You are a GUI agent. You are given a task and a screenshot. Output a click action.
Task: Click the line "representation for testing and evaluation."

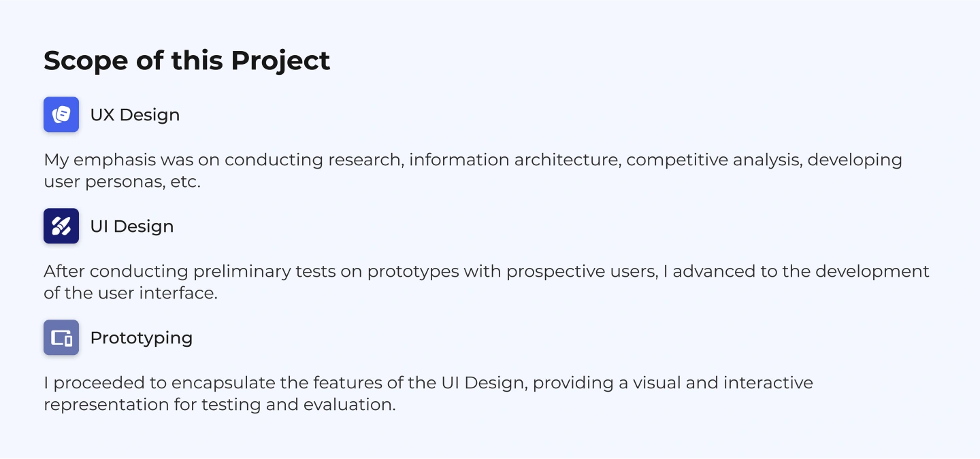point(220,405)
